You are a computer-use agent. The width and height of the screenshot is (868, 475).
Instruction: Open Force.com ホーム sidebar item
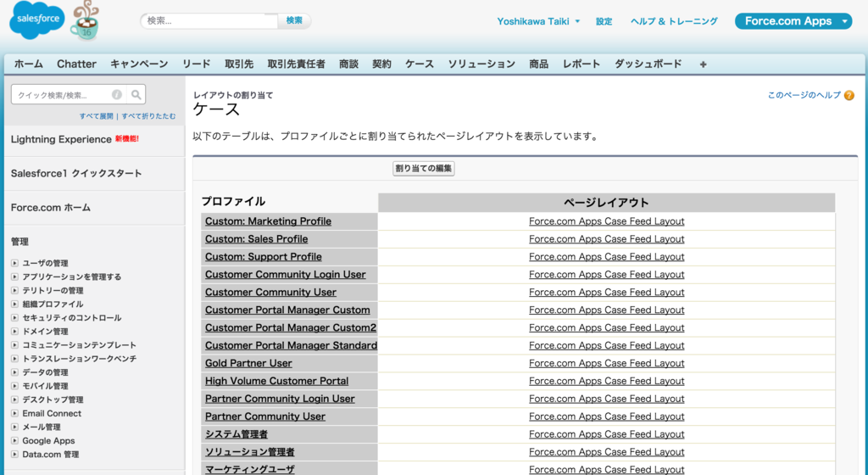(x=50, y=208)
